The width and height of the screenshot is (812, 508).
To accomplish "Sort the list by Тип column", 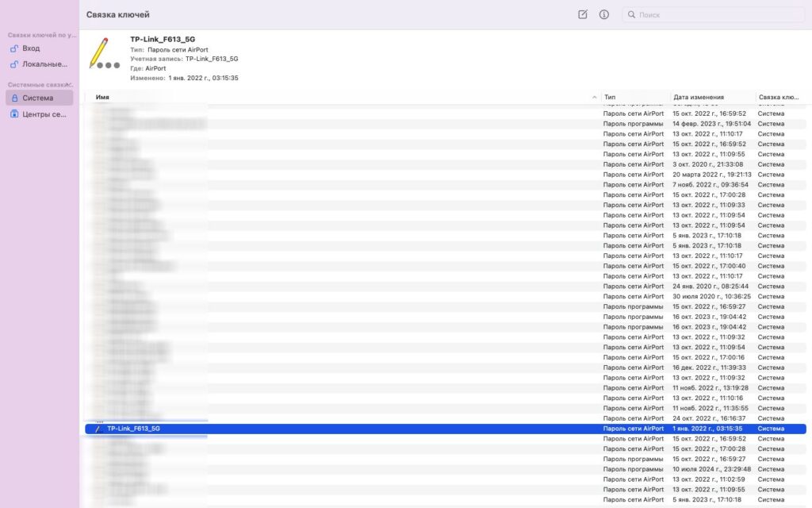I will pyautogui.click(x=610, y=97).
